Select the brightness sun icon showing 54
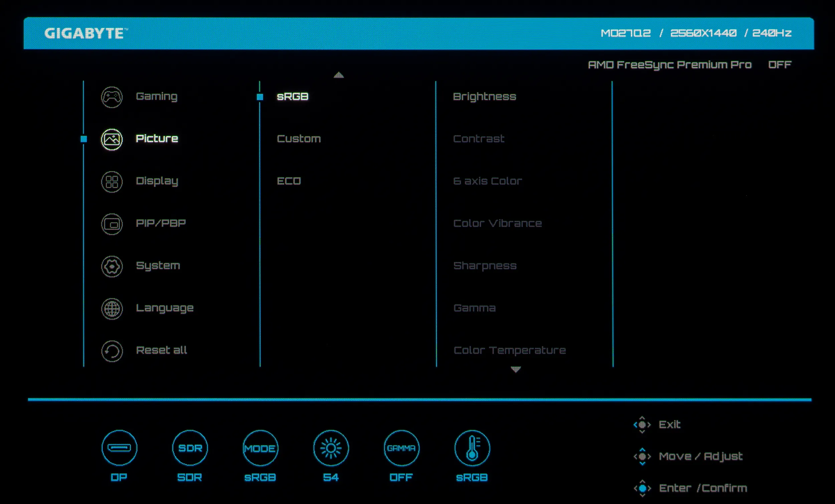This screenshot has height=504, width=835. tap(331, 448)
